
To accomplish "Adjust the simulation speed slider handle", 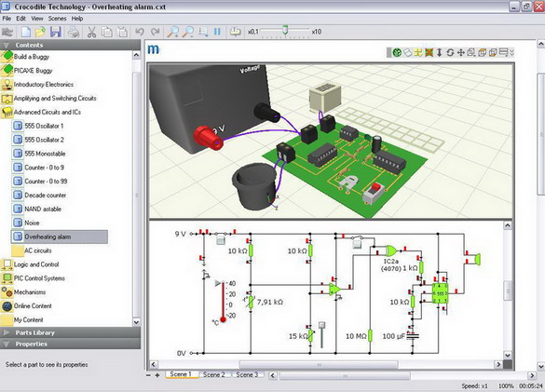I will click(285, 30).
